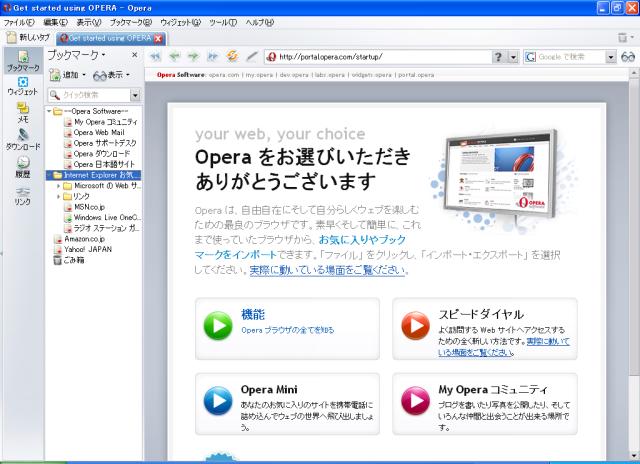The width and height of the screenshot is (640, 464).
Task: Open the ファイル(F) menu
Action: click(x=19, y=22)
